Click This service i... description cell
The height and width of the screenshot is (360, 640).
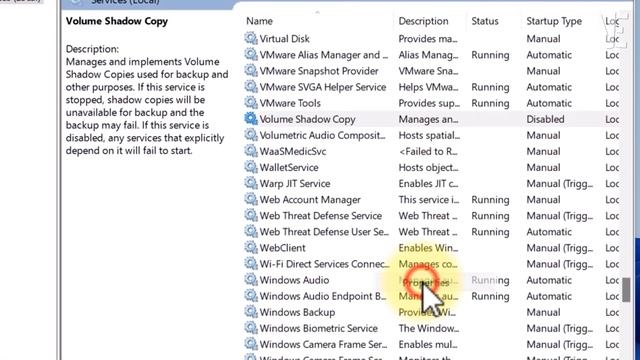[429, 200]
